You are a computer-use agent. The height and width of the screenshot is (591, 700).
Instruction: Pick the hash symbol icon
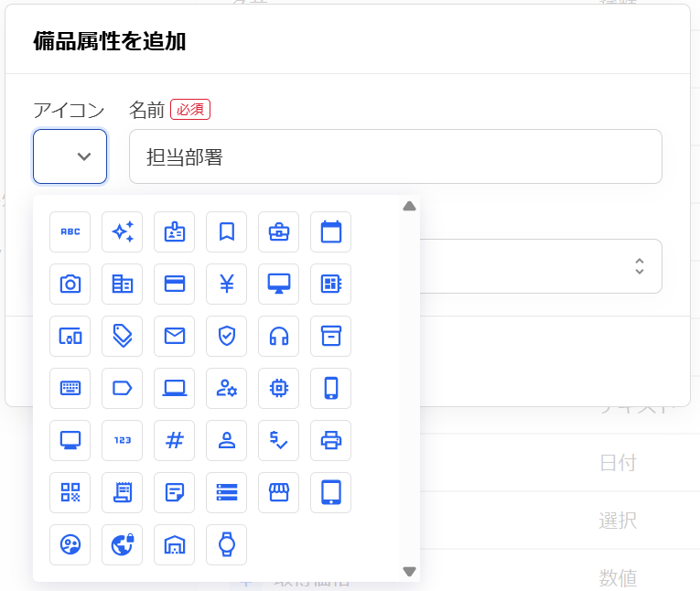(175, 441)
